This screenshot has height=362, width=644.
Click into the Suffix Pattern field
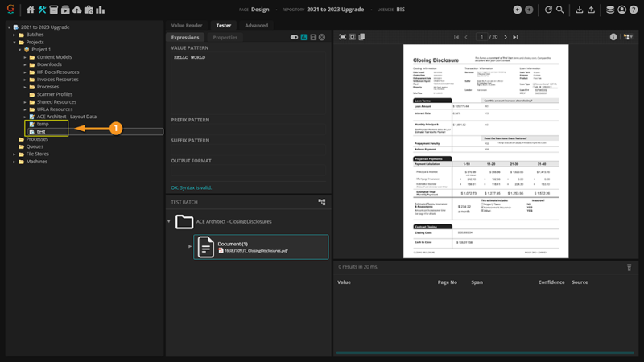click(x=249, y=150)
